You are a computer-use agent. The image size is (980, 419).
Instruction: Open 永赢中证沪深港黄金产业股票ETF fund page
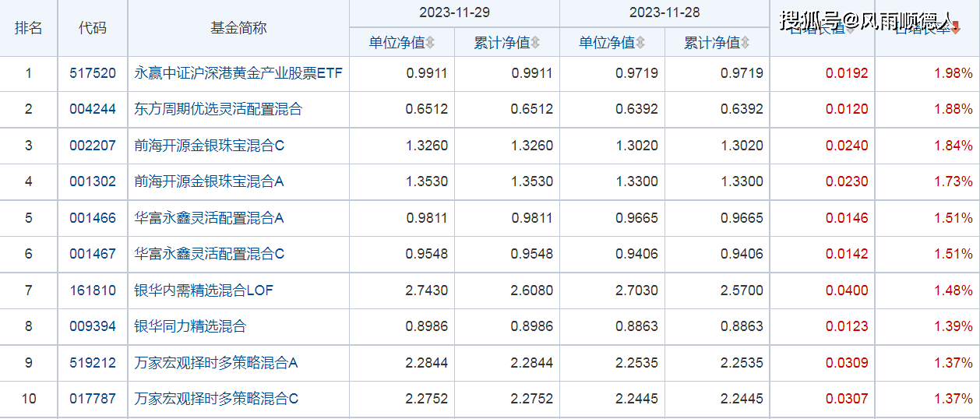(238, 73)
